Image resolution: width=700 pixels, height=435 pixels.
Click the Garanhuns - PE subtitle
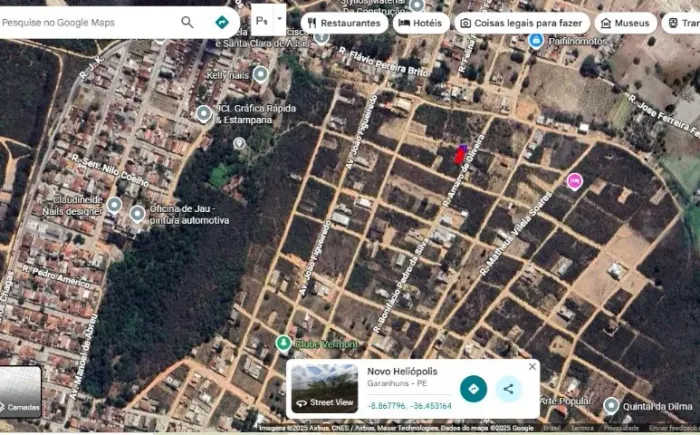(x=397, y=384)
